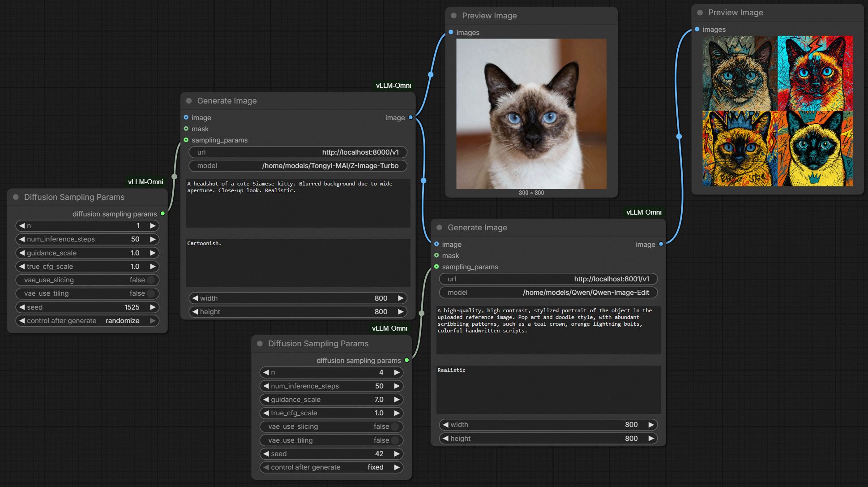Toggle vae_use_tiling in the seed-1525 sampling node
Viewport: 868px width, 487px height.
87,293
